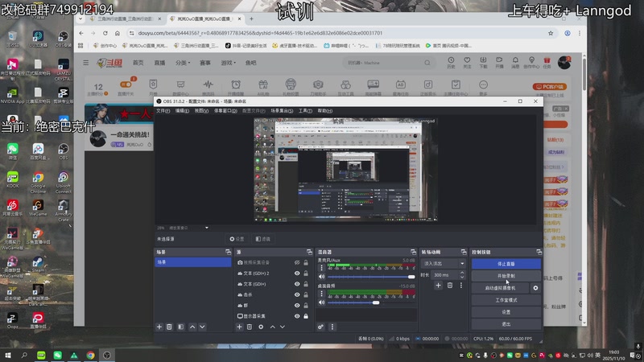The height and width of the screenshot is (362, 644).
Task: Hide the 群 source
Action: click(x=297, y=306)
